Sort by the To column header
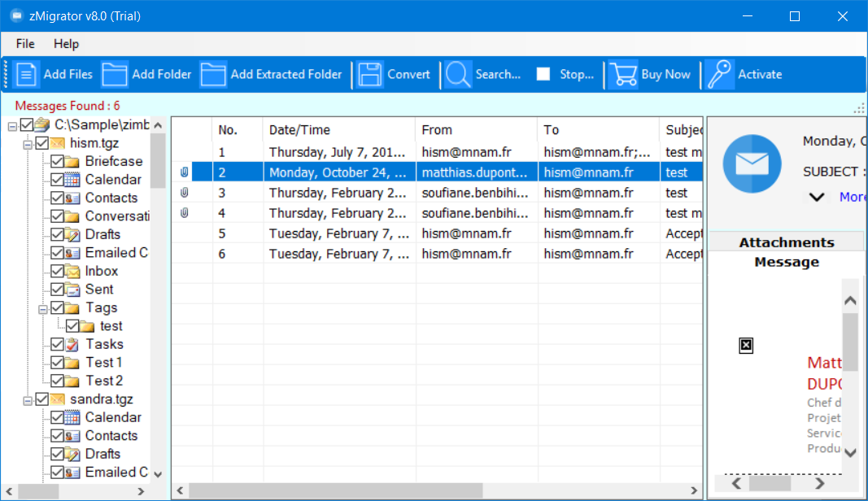The image size is (868, 501). click(598, 130)
